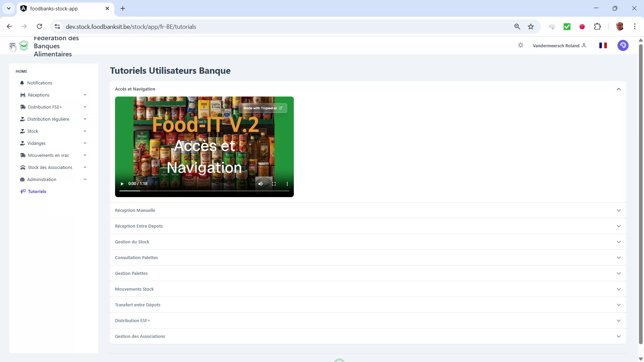Open Réceptions via its people icon
644x362 pixels.
point(22,95)
